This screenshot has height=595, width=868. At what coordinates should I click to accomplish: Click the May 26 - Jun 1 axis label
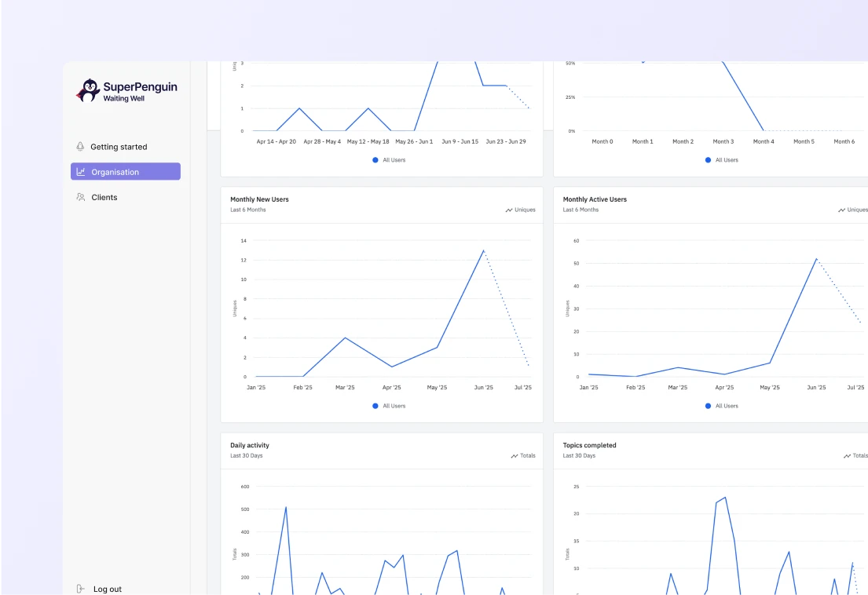click(414, 141)
